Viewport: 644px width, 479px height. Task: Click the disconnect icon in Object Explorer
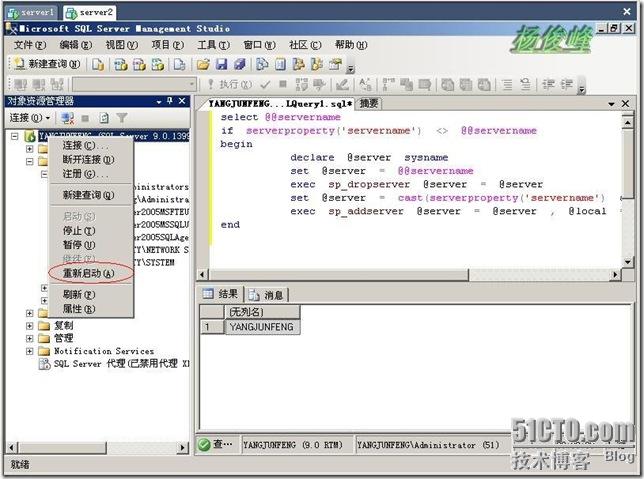tap(67, 118)
